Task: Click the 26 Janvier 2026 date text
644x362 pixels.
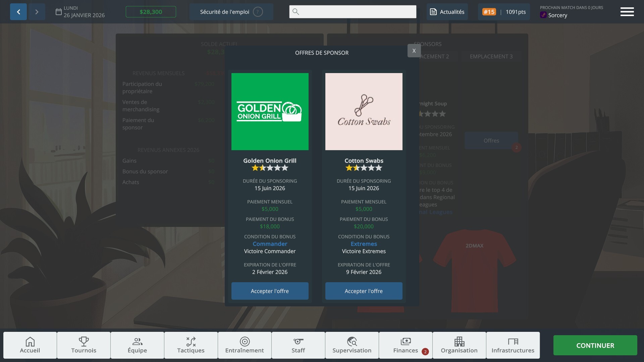Action: click(84, 15)
